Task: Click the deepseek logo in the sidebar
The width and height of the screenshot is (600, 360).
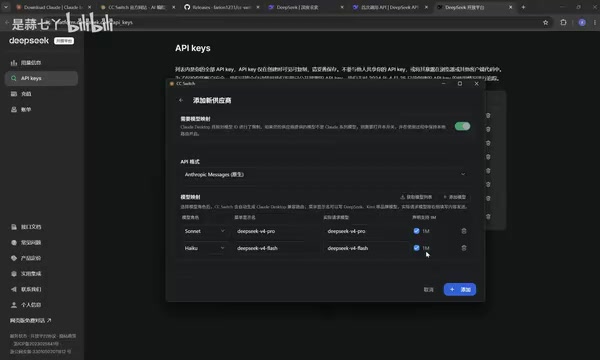Action: point(29,41)
